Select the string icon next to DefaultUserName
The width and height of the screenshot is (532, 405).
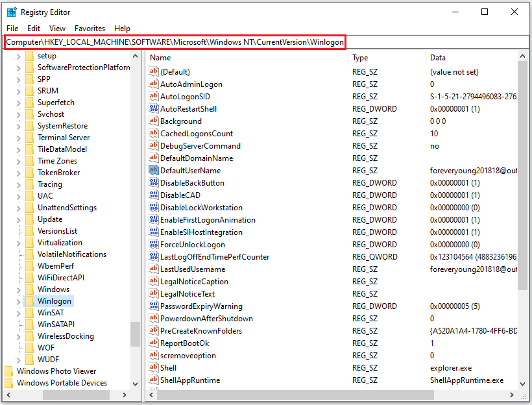(x=152, y=170)
